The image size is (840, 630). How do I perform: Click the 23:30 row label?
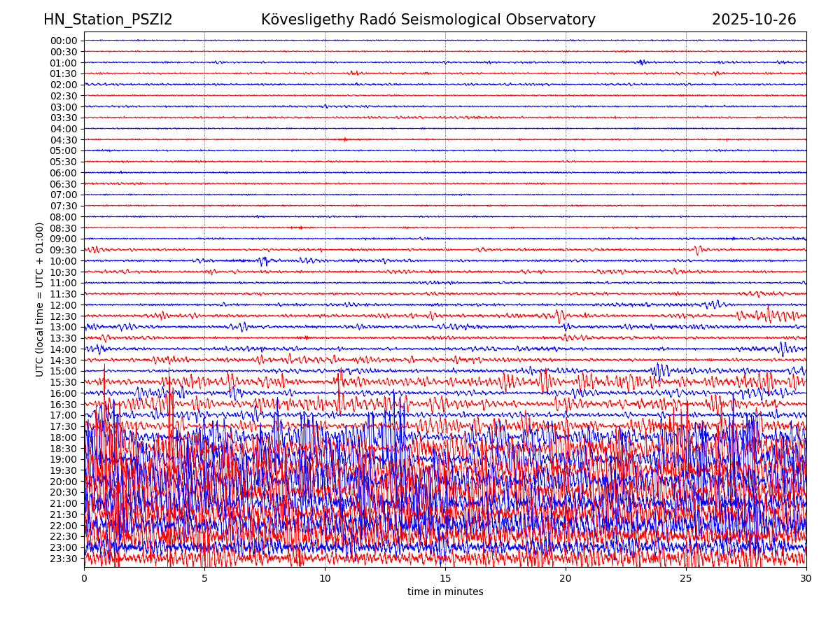click(x=63, y=559)
